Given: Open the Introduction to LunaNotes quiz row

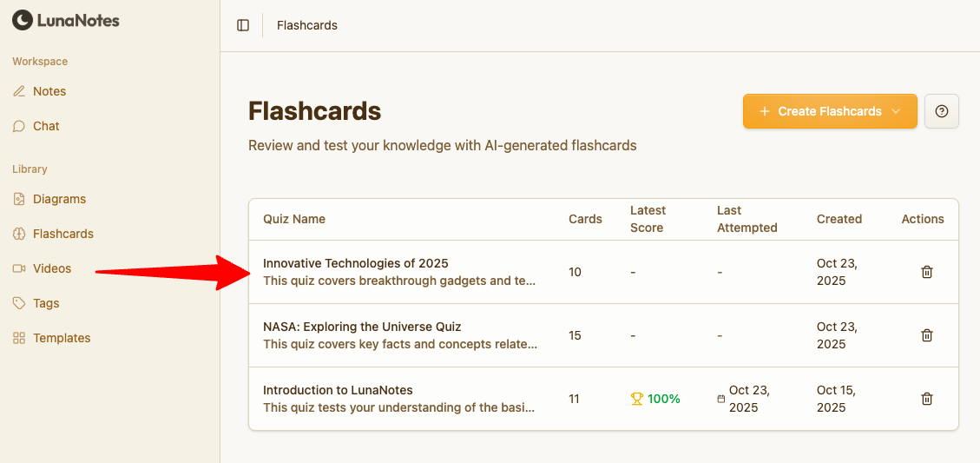Looking at the screenshot, I should (x=338, y=390).
